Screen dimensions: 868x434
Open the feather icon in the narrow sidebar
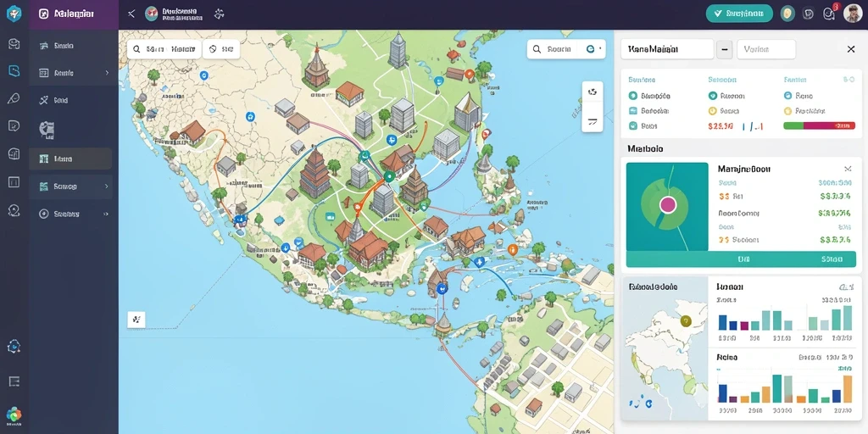point(14,98)
